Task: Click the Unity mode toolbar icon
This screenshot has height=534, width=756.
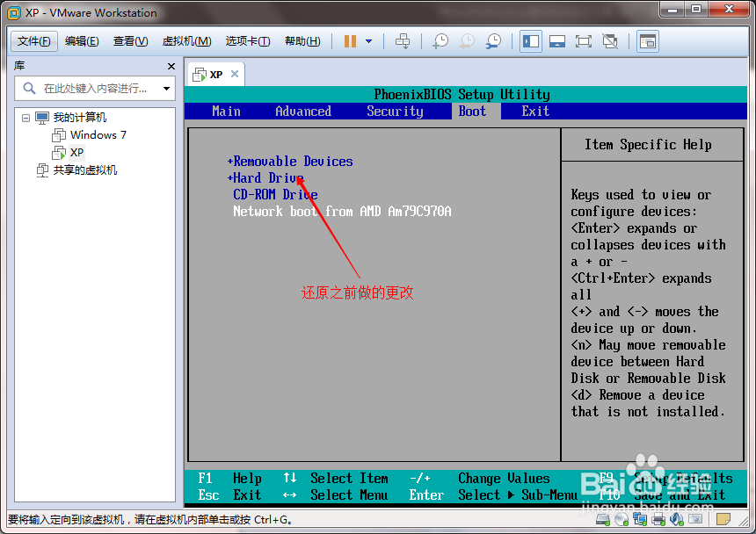Action: click(610, 41)
